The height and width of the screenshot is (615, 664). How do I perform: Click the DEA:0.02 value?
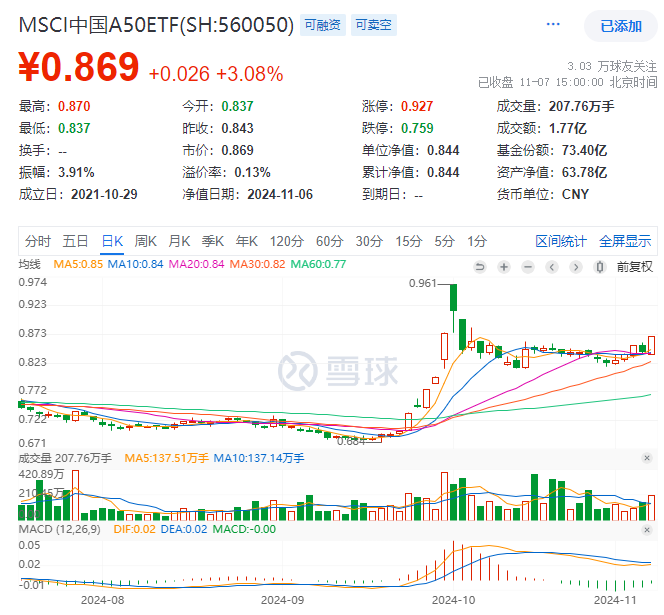pyautogui.click(x=184, y=529)
